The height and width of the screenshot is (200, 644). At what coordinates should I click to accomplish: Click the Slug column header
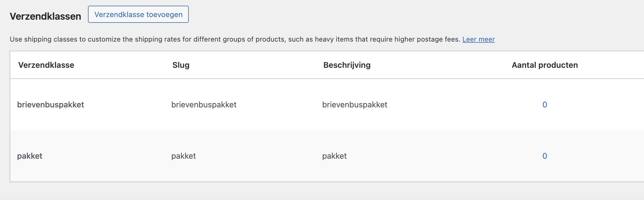click(x=181, y=65)
